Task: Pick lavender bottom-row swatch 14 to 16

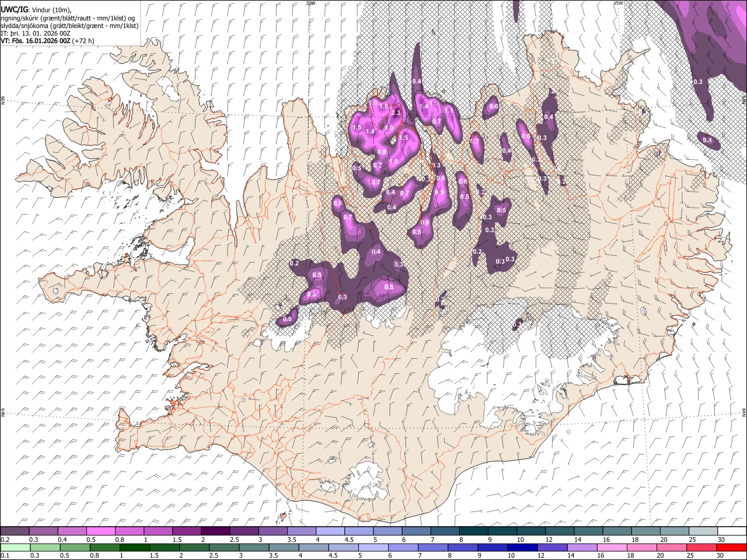Action: click(x=581, y=547)
